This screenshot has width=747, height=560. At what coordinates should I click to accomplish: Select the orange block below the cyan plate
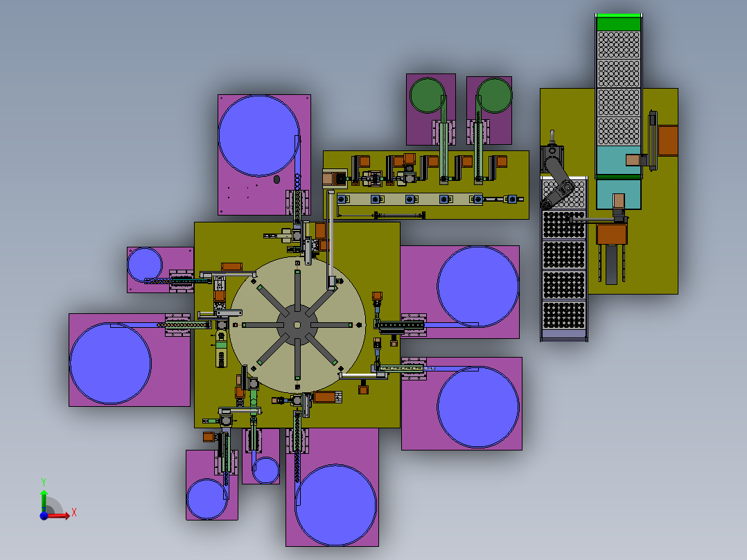click(x=612, y=234)
